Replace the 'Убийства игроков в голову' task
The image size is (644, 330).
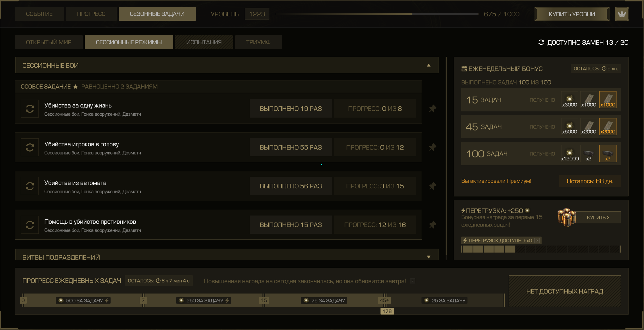[x=30, y=147]
